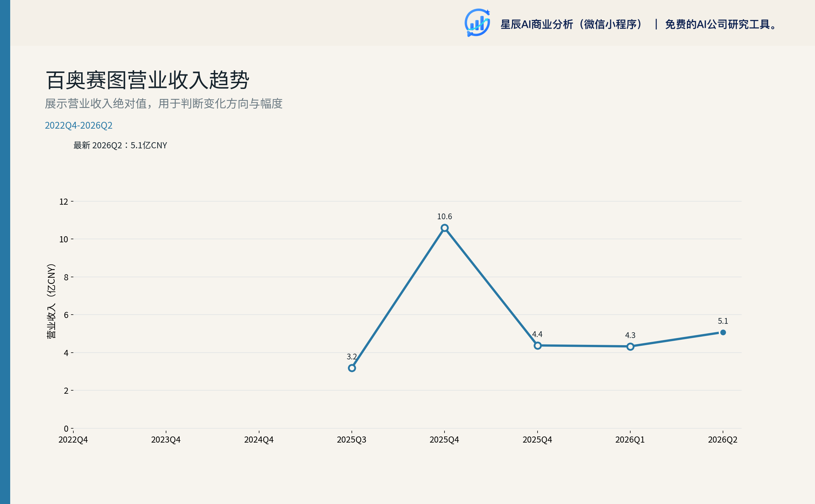The image size is (815, 504).
Task: Click the value label 10.6
Action: point(445,217)
